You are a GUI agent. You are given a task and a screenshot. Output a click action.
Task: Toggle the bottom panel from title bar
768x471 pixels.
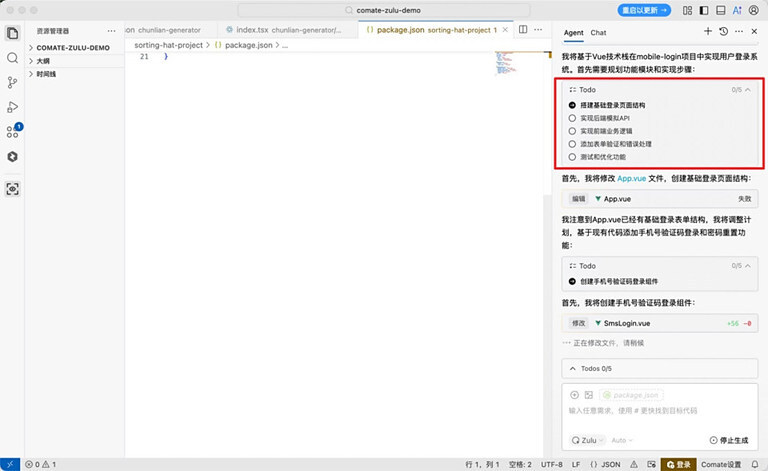pyautogui.click(x=720, y=10)
